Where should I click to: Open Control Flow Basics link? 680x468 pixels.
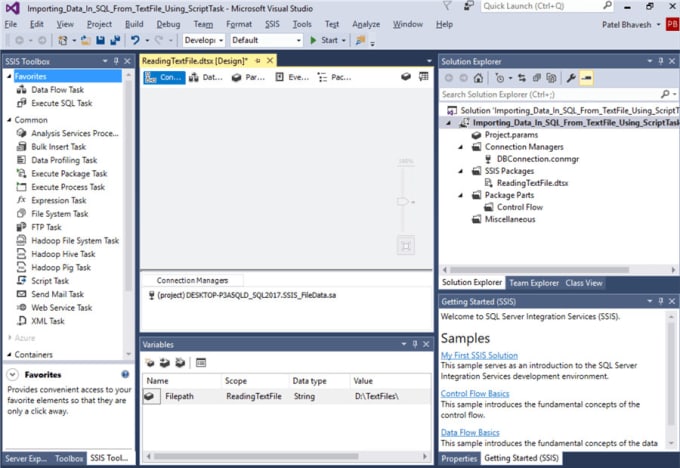[475, 393]
